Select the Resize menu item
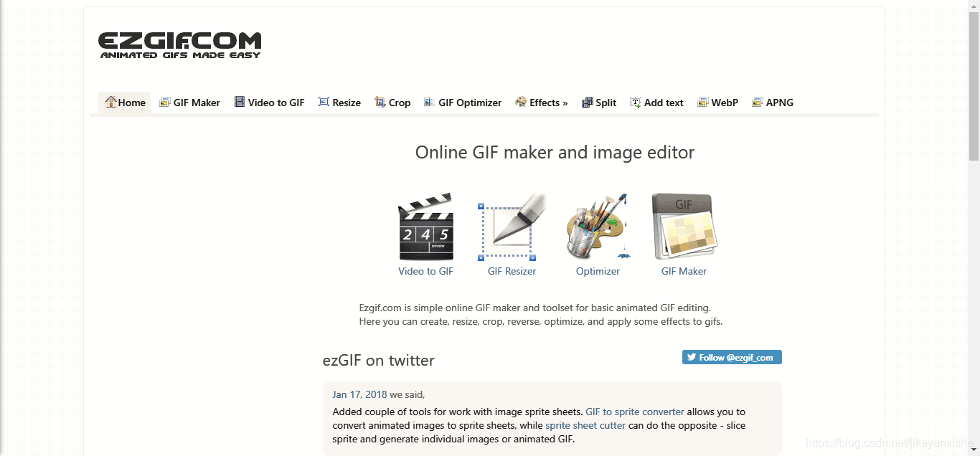Image resolution: width=980 pixels, height=456 pixels. pos(340,103)
